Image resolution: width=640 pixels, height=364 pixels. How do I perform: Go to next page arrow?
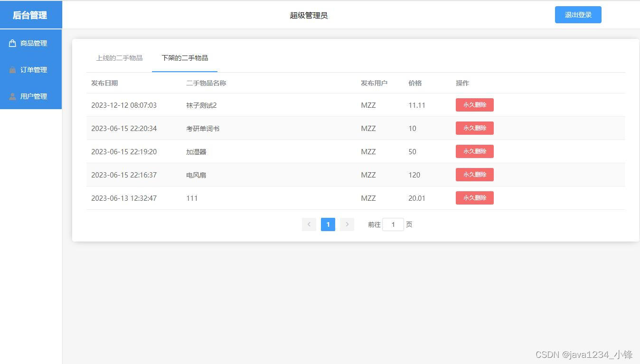(x=347, y=224)
